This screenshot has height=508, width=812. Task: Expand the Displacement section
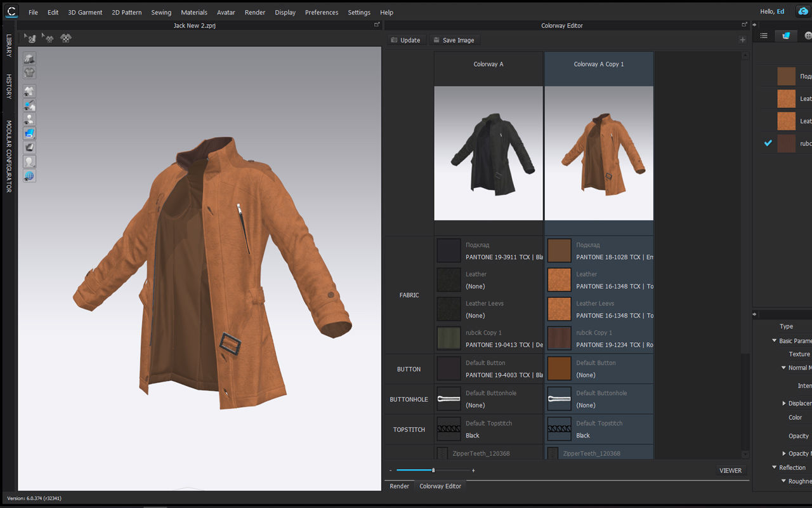784,403
